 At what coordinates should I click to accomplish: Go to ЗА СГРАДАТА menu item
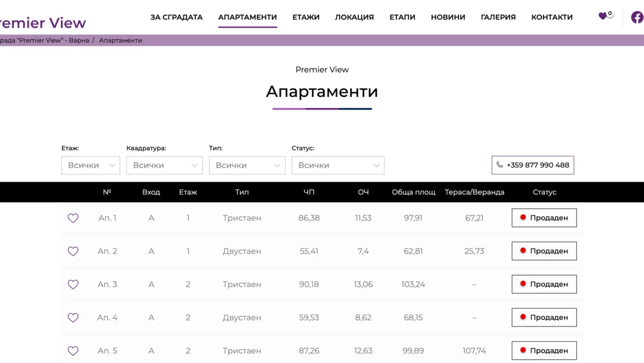click(x=176, y=17)
